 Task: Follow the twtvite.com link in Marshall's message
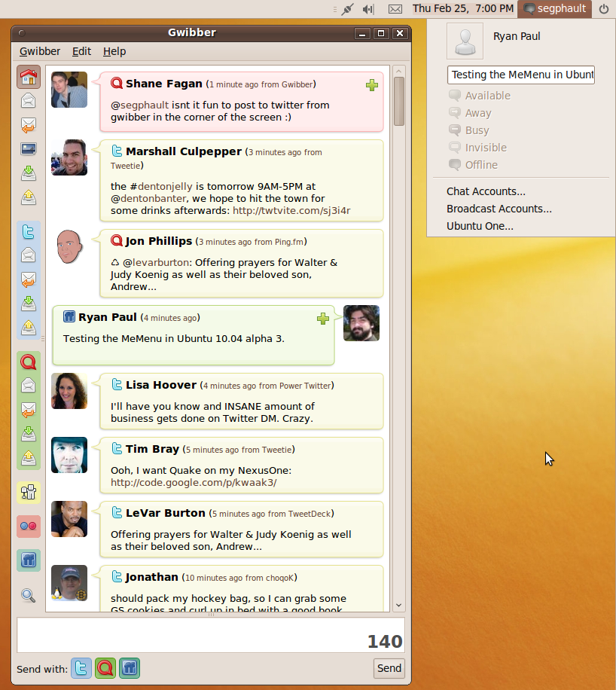[x=291, y=211]
